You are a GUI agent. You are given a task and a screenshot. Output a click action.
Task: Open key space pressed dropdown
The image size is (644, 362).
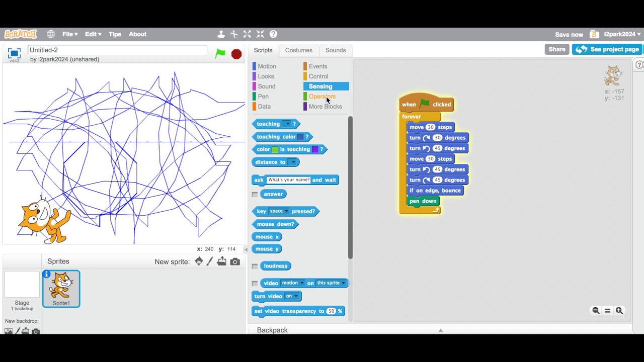click(x=279, y=211)
